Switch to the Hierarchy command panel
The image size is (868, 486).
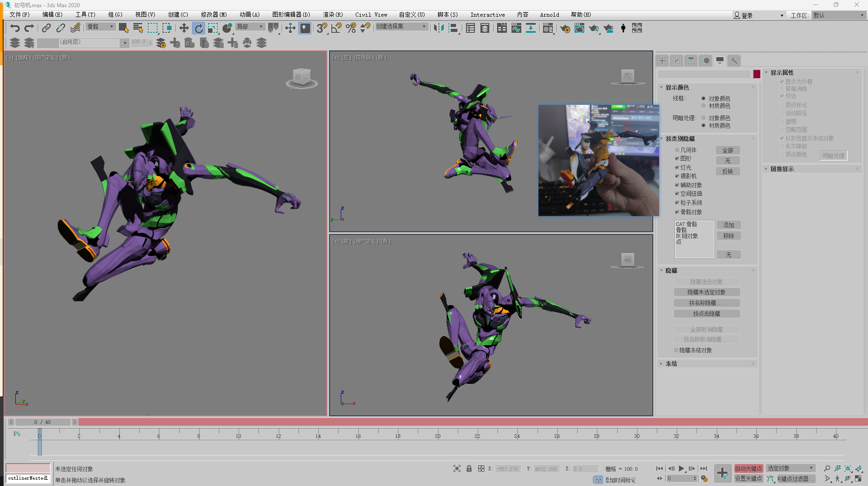pos(691,61)
